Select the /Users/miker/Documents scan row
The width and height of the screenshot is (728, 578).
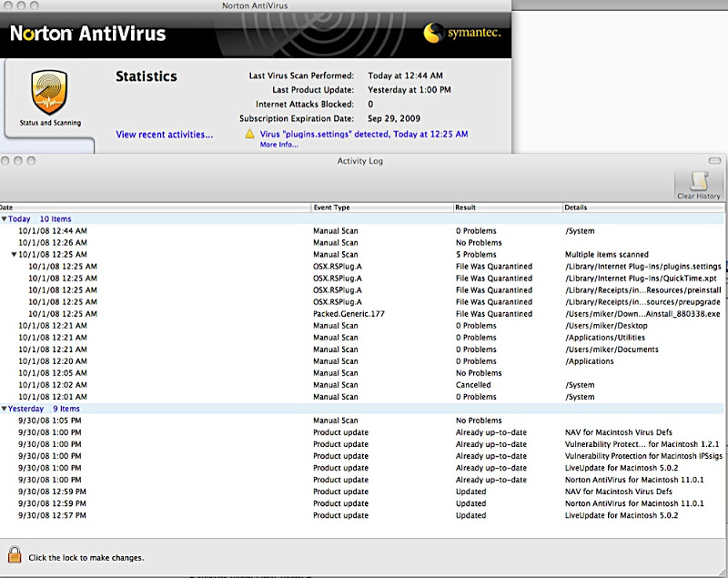361,350
